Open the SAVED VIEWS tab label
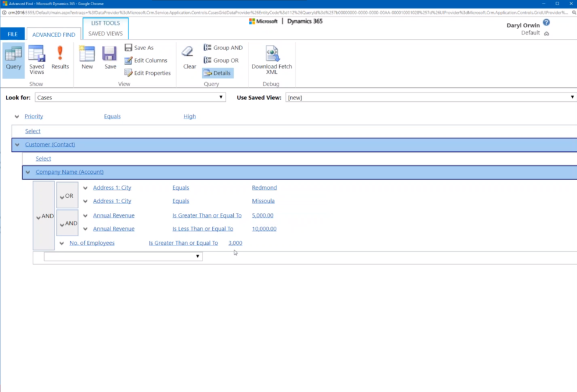The image size is (577, 392). (x=106, y=34)
